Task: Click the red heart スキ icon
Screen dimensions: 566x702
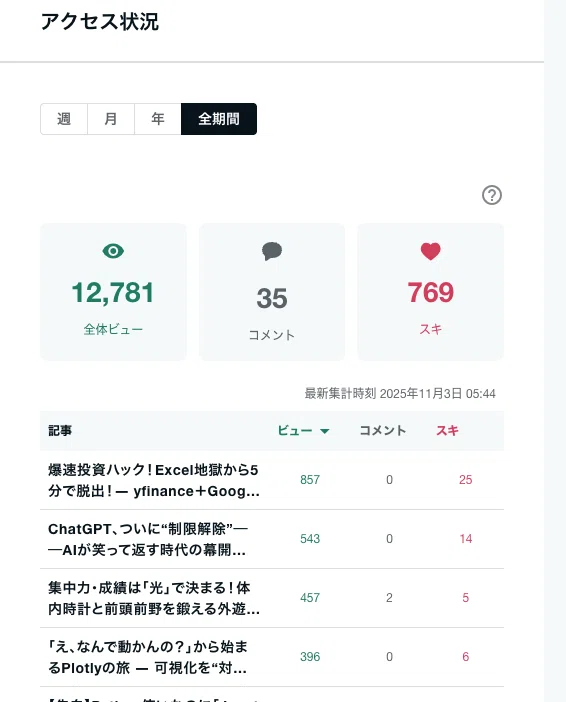Action: pyautogui.click(x=430, y=251)
